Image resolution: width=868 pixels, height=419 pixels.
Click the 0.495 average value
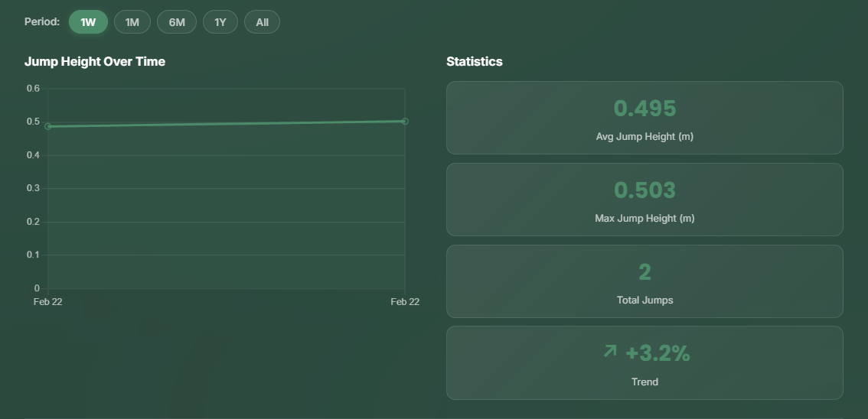(x=644, y=109)
